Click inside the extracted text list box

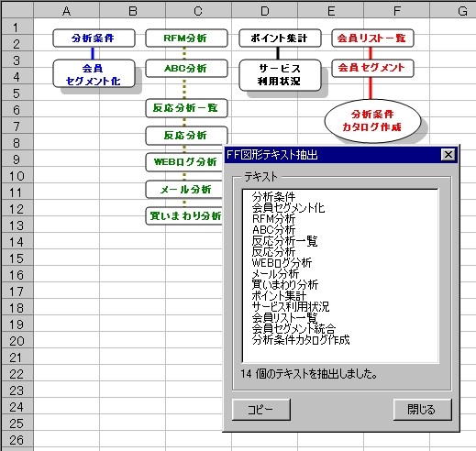pos(340,276)
